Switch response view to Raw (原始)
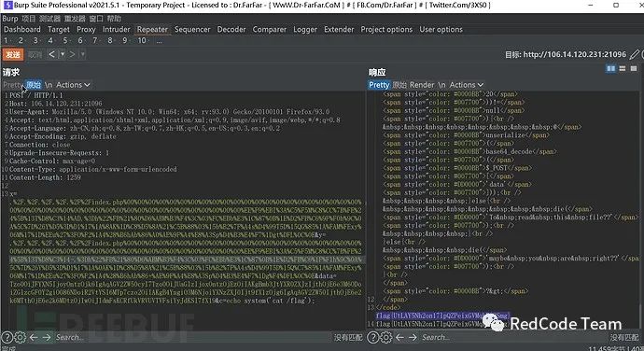 399,85
